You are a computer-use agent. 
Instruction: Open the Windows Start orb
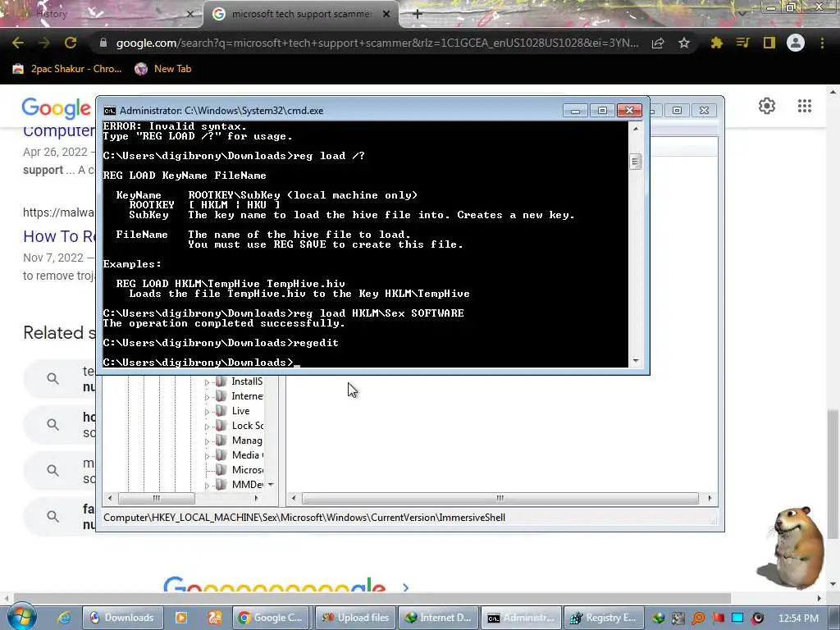tap(21, 617)
